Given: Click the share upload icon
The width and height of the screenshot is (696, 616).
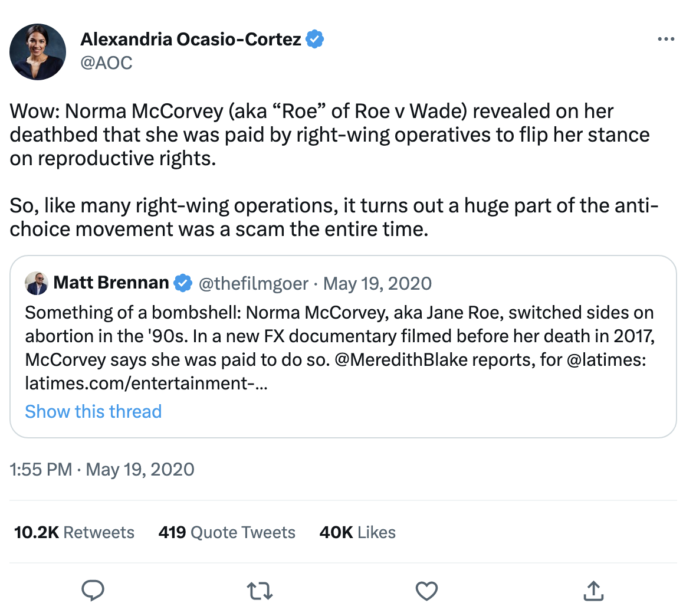Looking at the screenshot, I should [593, 590].
